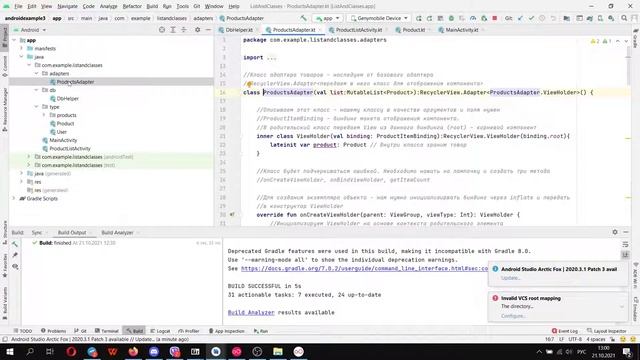The height and width of the screenshot is (360, 640).
Task: Select ProductListActivity in project tree
Action: pyautogui.click(x=69, y=149)
